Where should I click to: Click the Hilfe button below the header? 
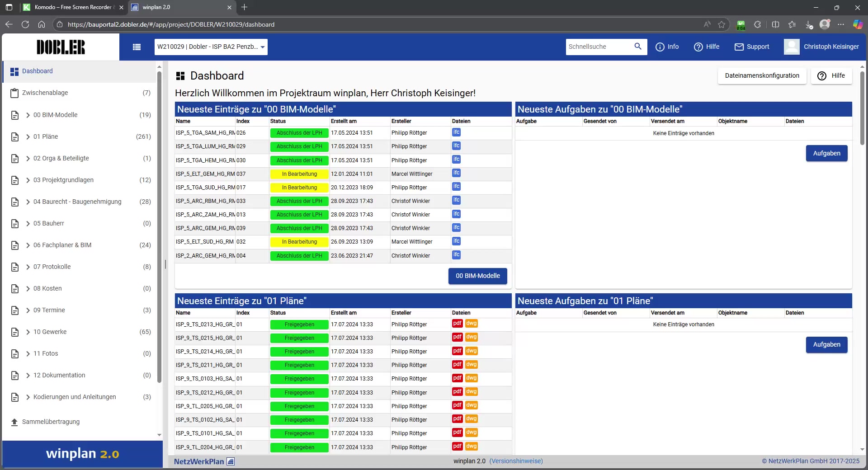831,76
